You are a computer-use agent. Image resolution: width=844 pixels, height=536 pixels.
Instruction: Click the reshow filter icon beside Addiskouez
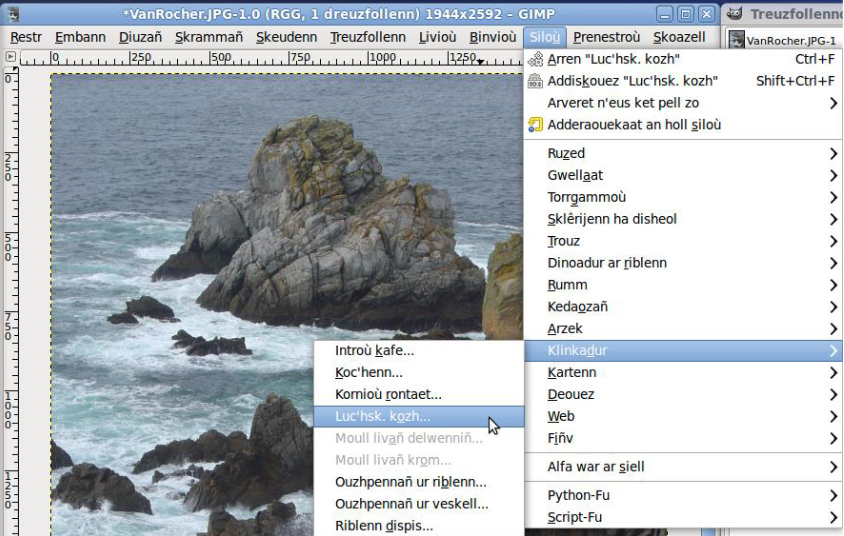535,81
